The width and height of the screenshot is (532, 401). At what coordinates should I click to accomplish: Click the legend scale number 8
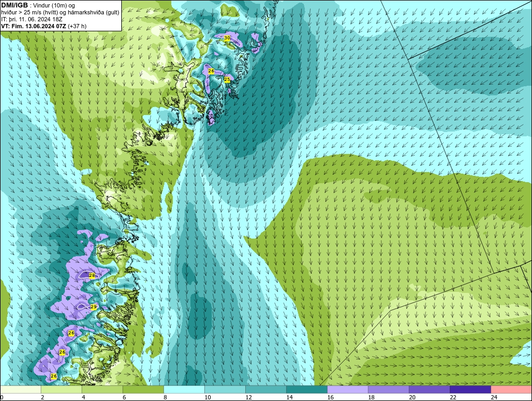165,397
